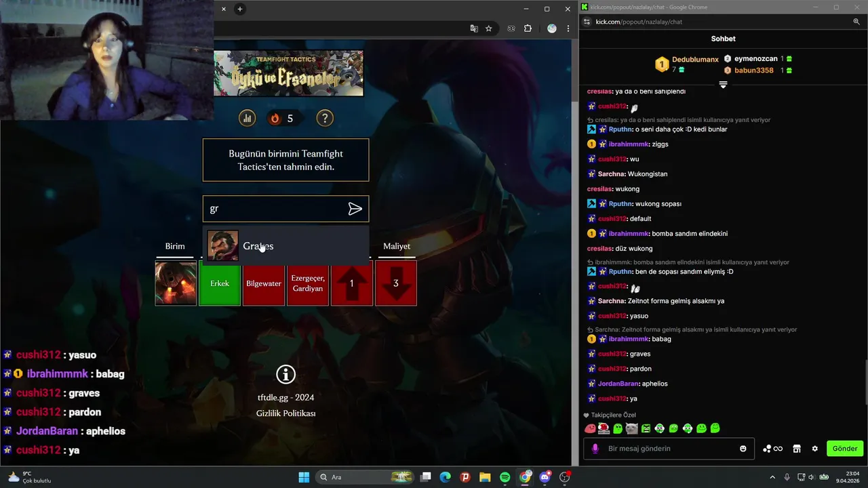Open the info circle icon above tftdle.gg
Screen dimensions: 868x488
[x=286, y=374]
